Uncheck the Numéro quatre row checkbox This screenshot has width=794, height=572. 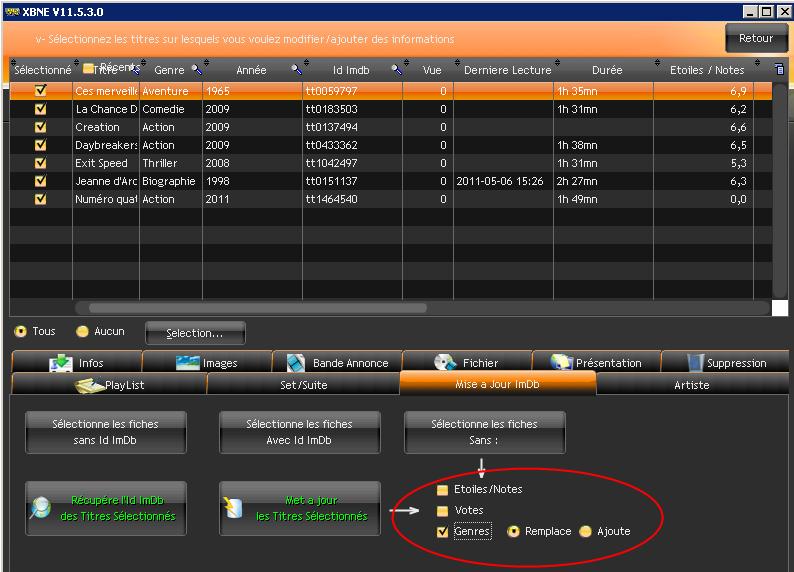(x=41, y=199)
